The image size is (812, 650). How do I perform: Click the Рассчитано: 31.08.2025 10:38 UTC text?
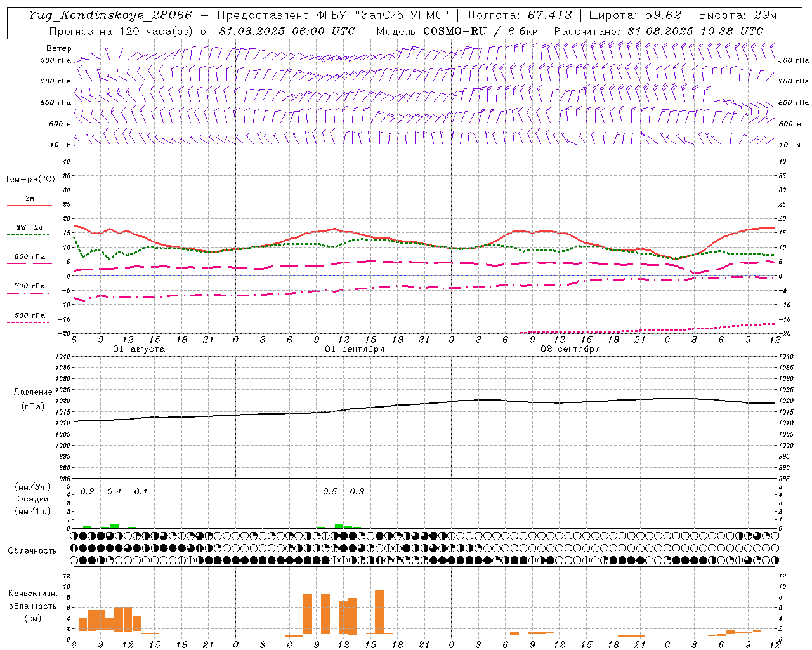click(658, 31)
